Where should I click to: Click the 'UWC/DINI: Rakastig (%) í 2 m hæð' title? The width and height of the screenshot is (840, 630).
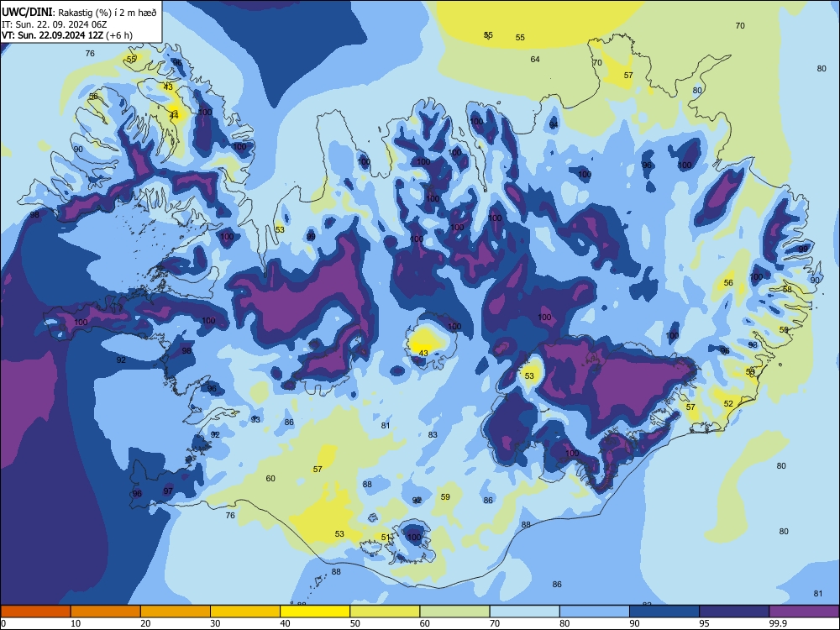click(79, 13)
